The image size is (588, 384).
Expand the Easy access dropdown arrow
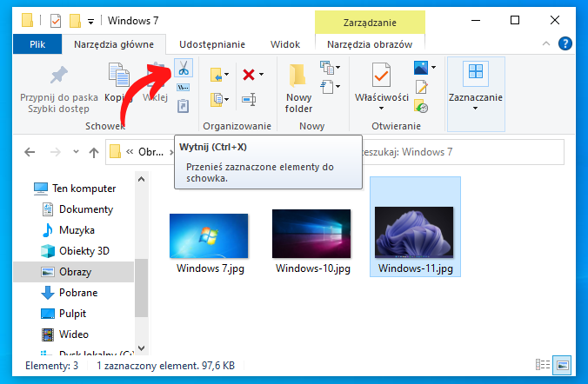(x=337, y=87)
